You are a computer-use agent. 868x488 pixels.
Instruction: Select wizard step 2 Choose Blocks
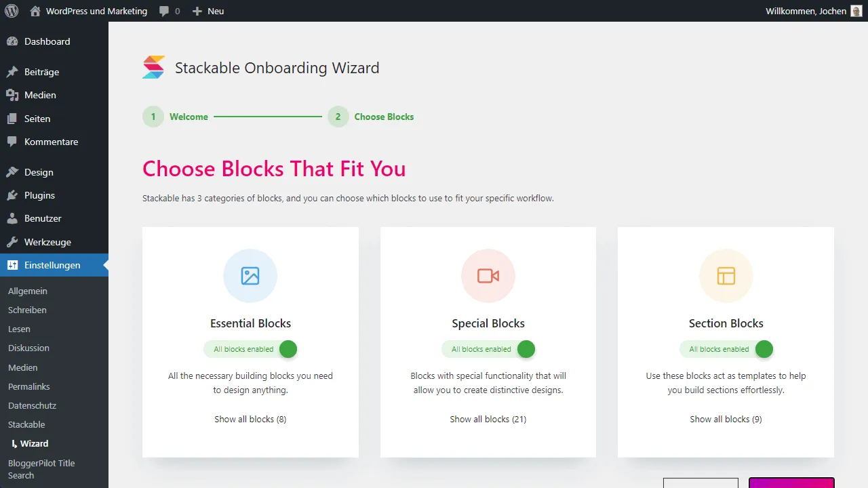point(371,117)
